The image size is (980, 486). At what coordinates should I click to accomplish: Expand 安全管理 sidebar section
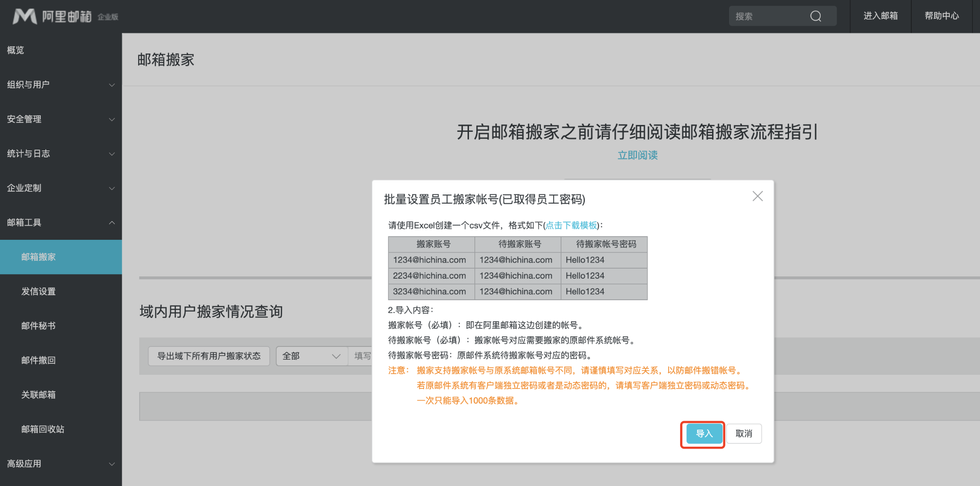(x=61, y=119)
